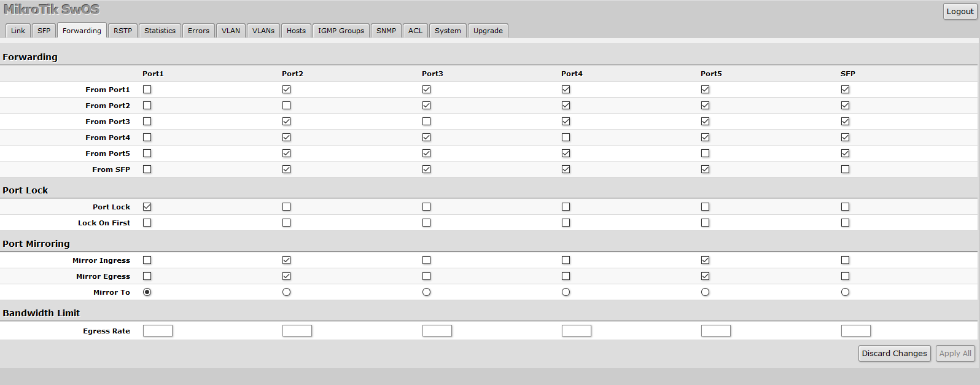
Task: Focus the SFP Egress Rate input
Action: click(x=856, y=331)
